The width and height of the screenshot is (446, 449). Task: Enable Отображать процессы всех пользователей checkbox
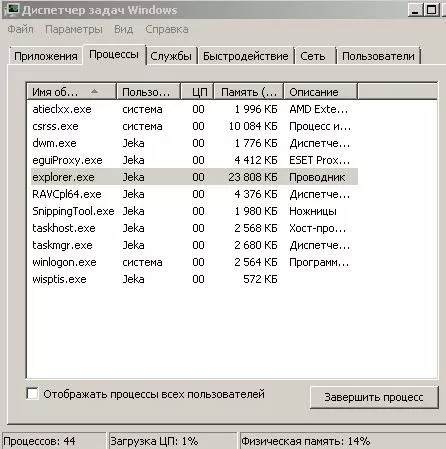[x=32, y=394]
